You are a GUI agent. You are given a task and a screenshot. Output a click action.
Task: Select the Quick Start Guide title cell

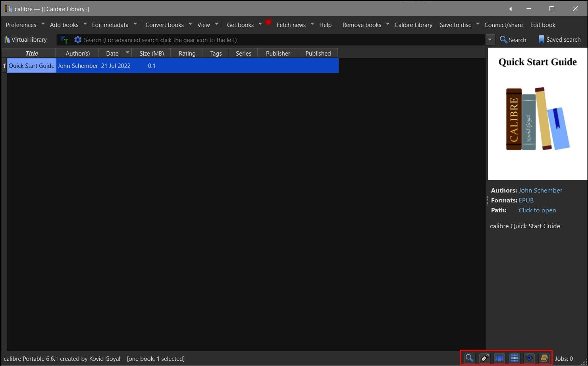coord(32,65)
